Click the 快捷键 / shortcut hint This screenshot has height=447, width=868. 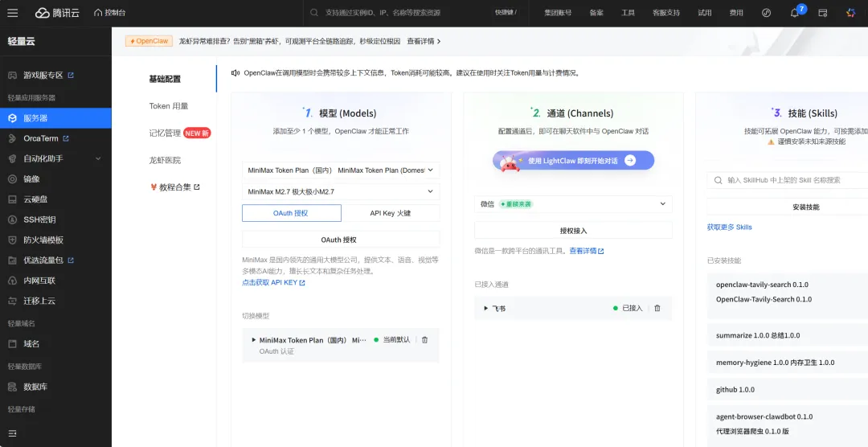pos(506,12)
